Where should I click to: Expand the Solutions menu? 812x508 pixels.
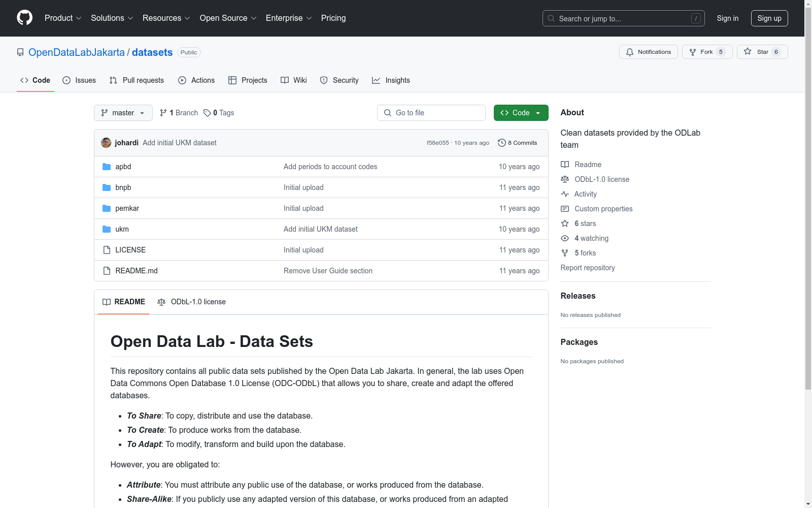tap(112, 18)
